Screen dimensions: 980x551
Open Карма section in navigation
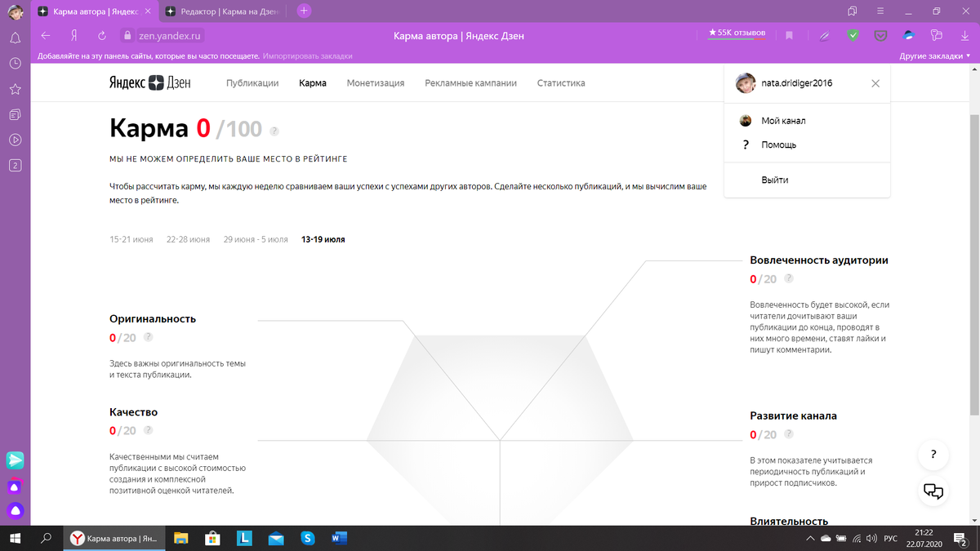click(313, 83)
